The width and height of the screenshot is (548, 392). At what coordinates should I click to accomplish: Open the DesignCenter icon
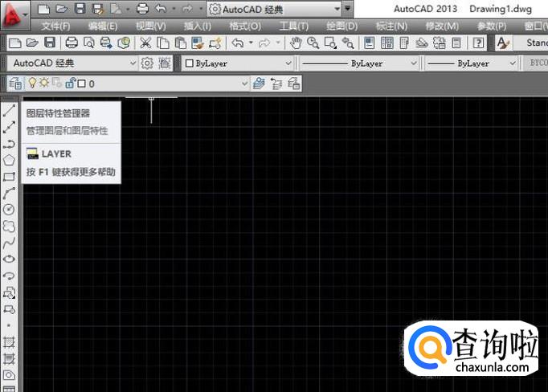[386, 43]
